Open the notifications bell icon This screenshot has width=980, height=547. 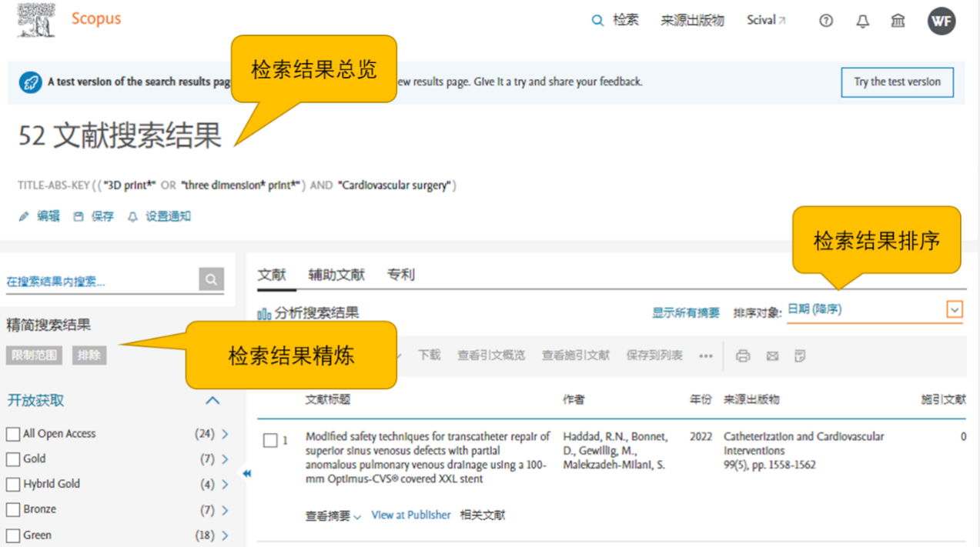point(862,21)
